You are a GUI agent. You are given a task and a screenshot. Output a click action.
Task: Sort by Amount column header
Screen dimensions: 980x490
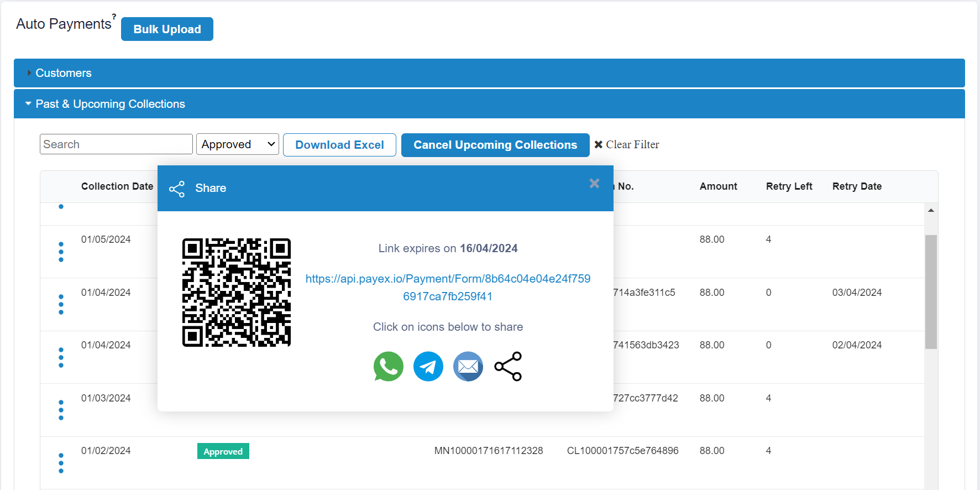718,186
